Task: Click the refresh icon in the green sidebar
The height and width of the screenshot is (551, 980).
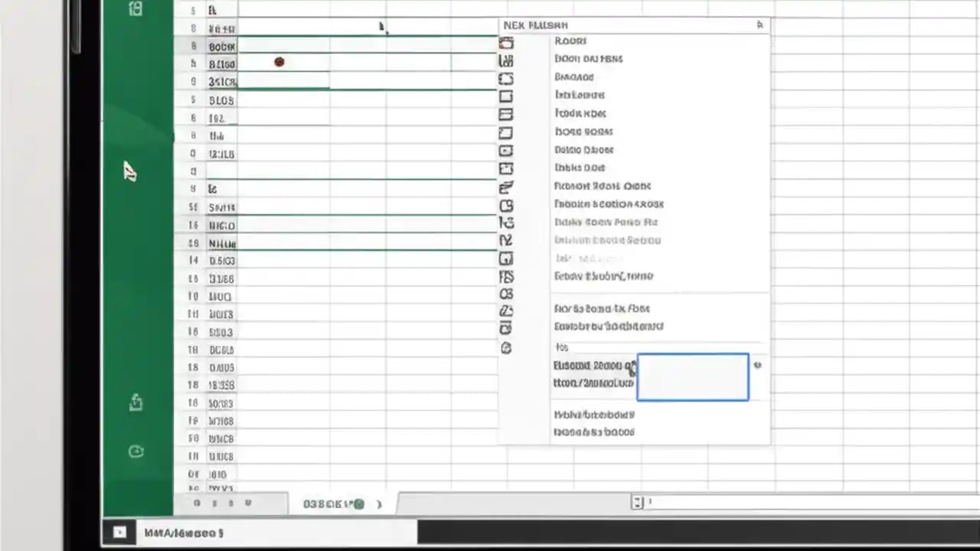Action: (x=136, y=452)
